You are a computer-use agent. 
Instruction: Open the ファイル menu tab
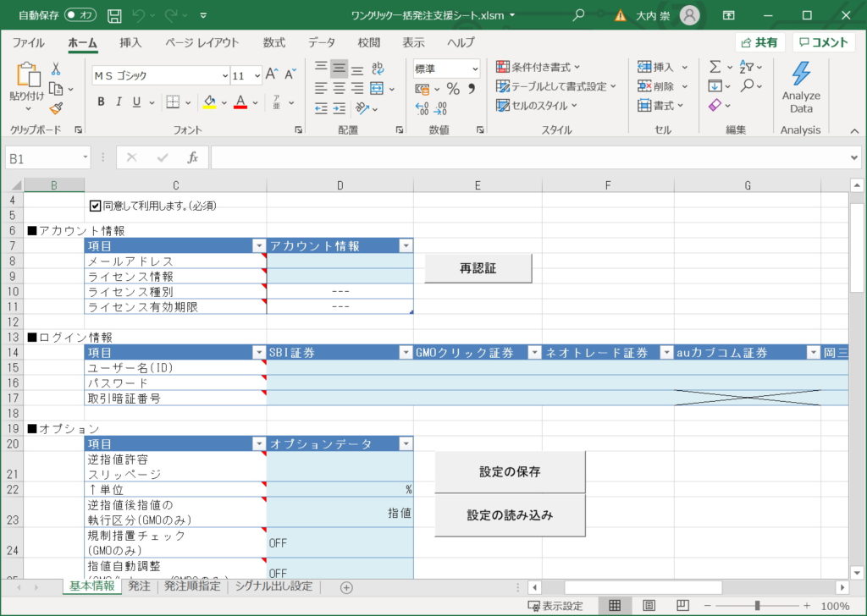(x=29, y=42)
